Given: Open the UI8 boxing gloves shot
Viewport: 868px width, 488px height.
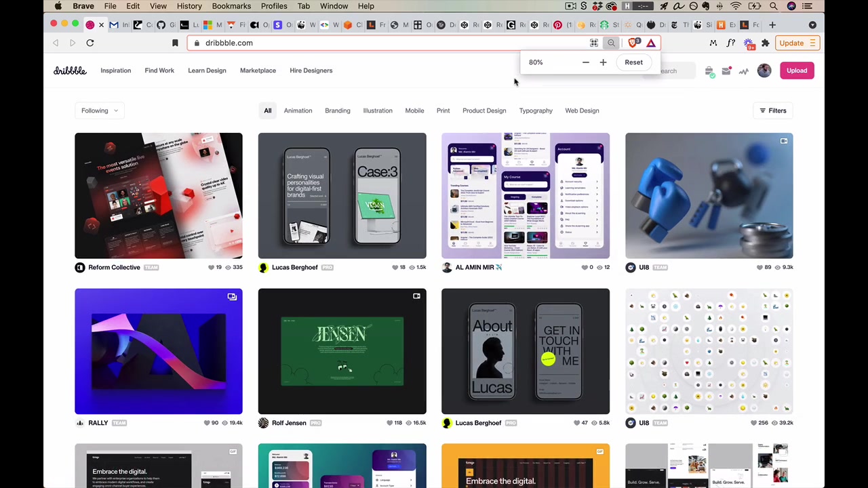Looking at the screenshot, I should (709, 196).
